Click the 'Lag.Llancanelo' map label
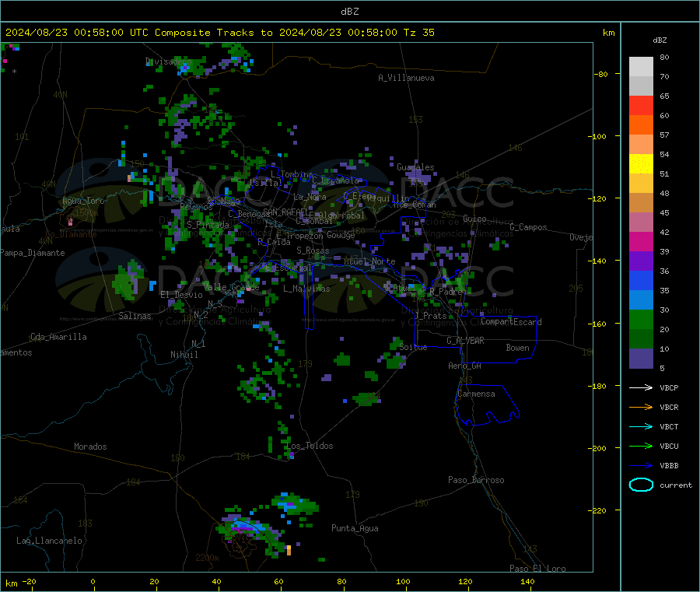Screen dimensions: 700x592 click(x=50, y=541)
